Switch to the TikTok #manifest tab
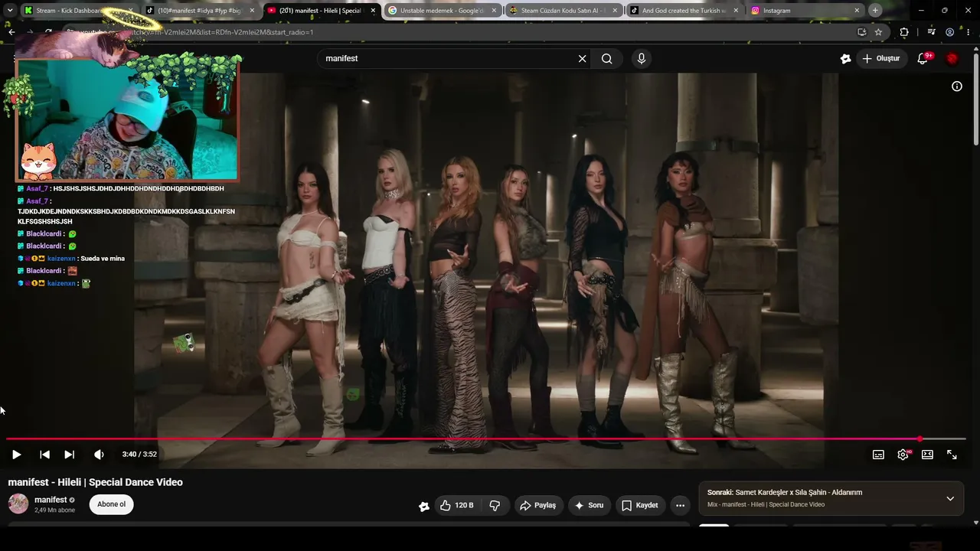This screenshot has width=980, height=551. coord(199,11)
